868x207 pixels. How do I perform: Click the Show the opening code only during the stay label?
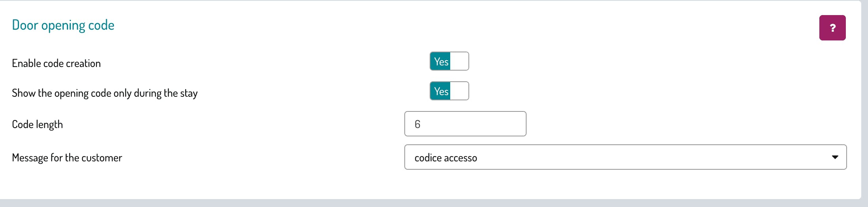(x=104, y=93)
